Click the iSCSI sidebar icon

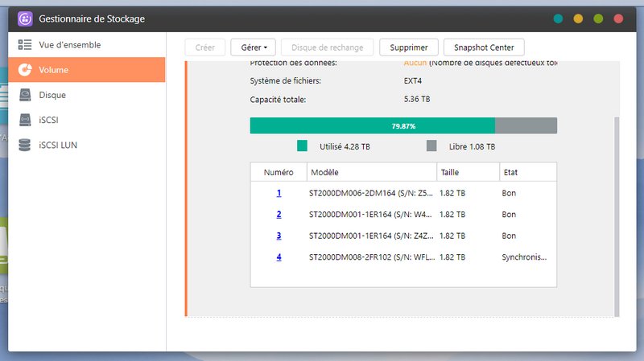tap(25, 120)
